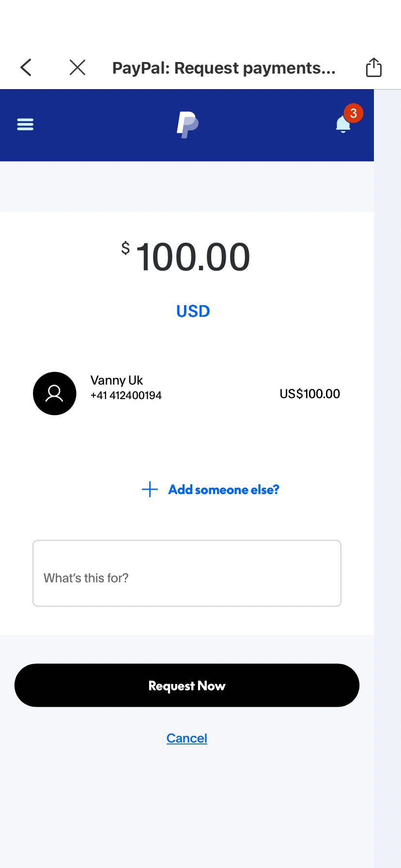Screen dimensions: 401x868
Task: Tap the PayPal: Request payments page title
Action: pos(224,68)
